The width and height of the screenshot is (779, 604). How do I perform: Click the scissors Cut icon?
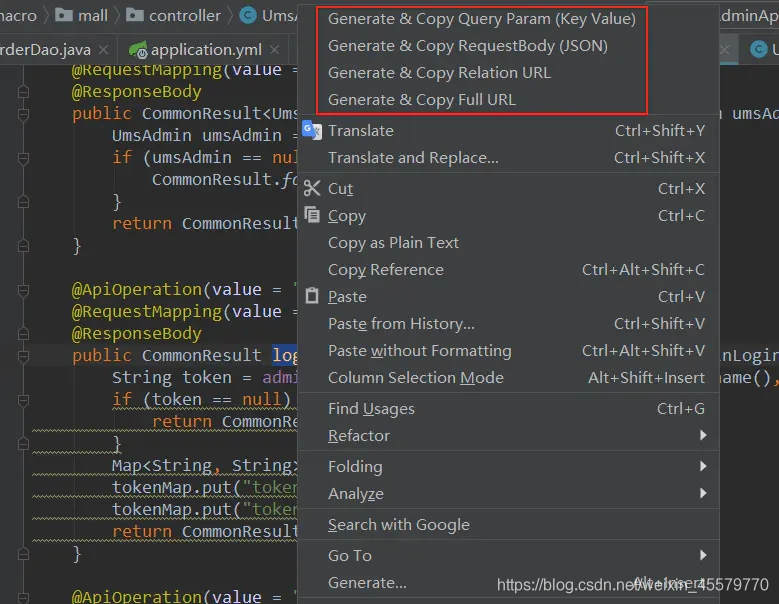[312, 188]
